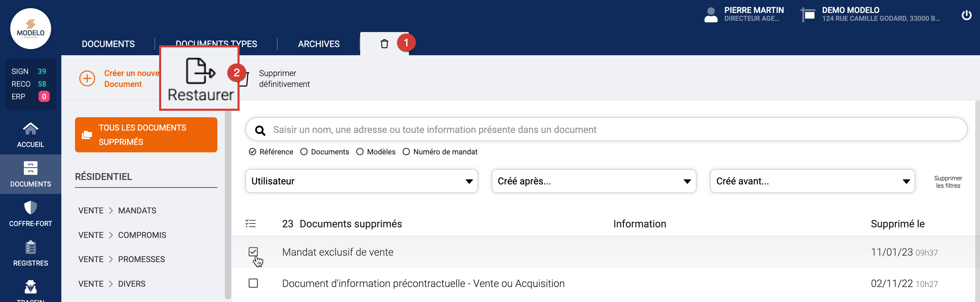
Task: Click the plus icon to create document
Action: 87,79
